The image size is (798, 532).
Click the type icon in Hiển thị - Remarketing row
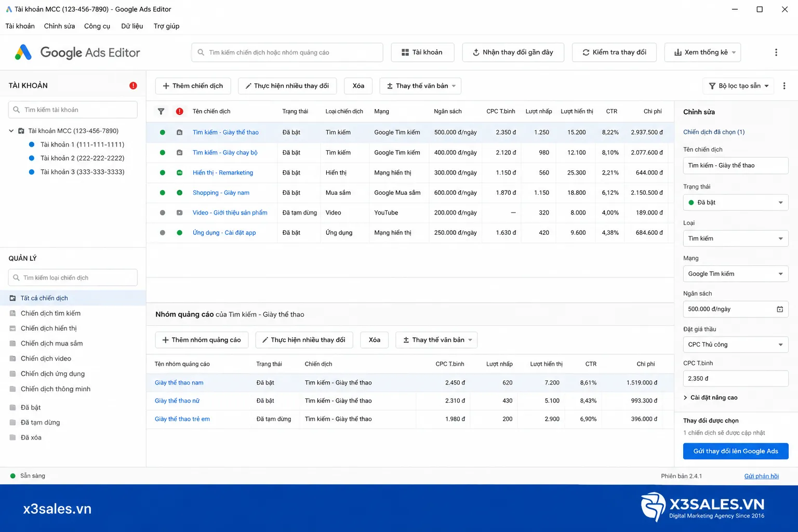point(179,172)
